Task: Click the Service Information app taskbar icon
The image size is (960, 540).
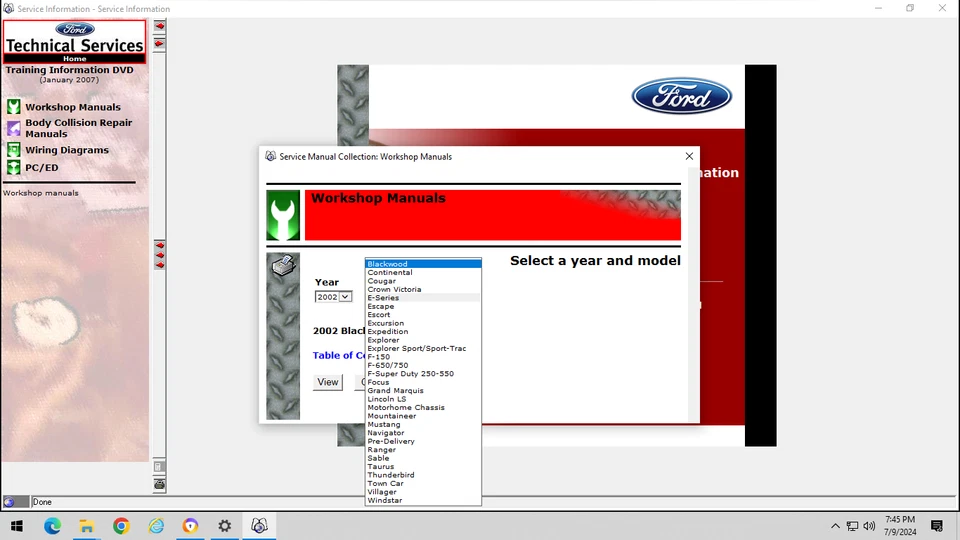Action: click(x=260, y=526)
